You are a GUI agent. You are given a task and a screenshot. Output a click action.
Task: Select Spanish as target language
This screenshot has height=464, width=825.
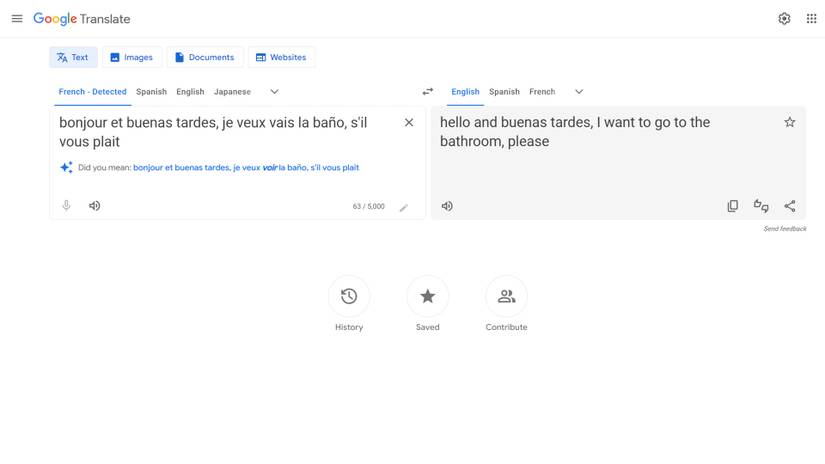(504, 92)
